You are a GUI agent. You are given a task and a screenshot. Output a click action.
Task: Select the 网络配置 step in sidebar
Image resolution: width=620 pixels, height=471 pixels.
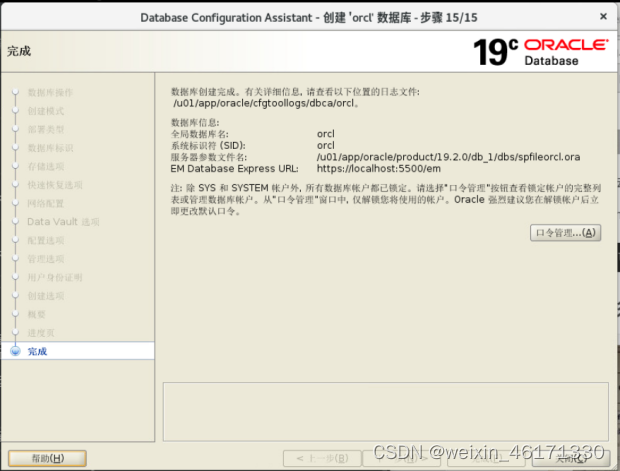(x=46, y=204)
